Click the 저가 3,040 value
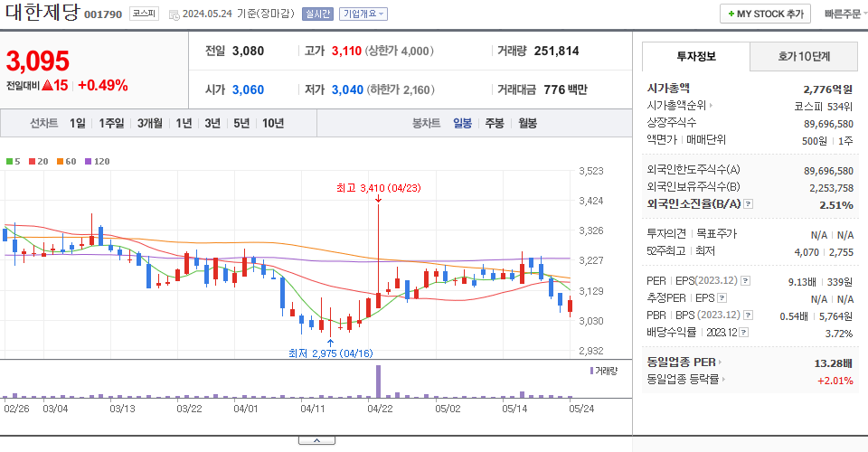The image size is (868, 452). [347, 89]
